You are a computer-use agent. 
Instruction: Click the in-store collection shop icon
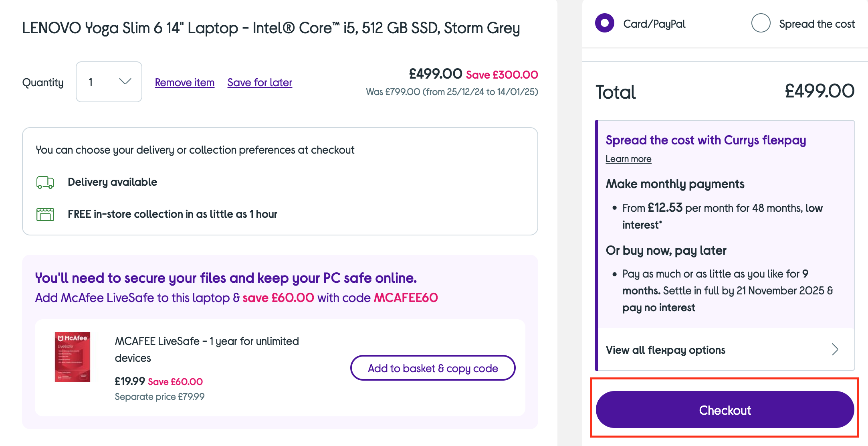45,214
